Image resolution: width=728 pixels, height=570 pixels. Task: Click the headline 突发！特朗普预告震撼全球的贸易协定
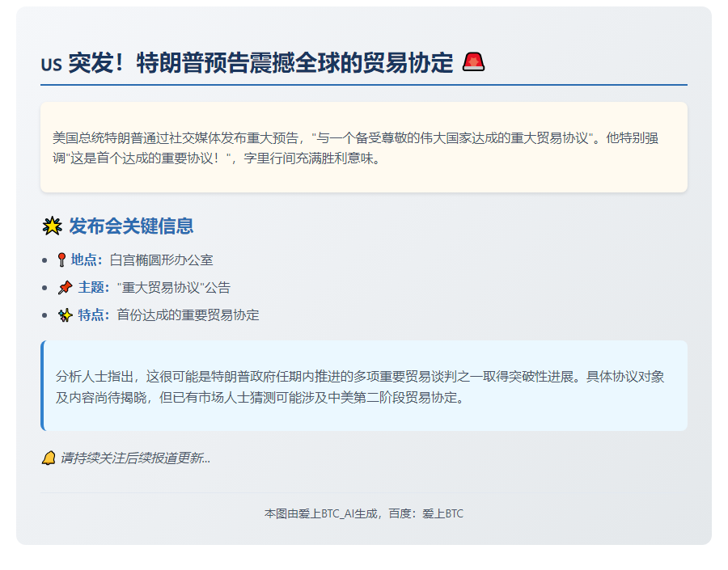click(260, 63)
